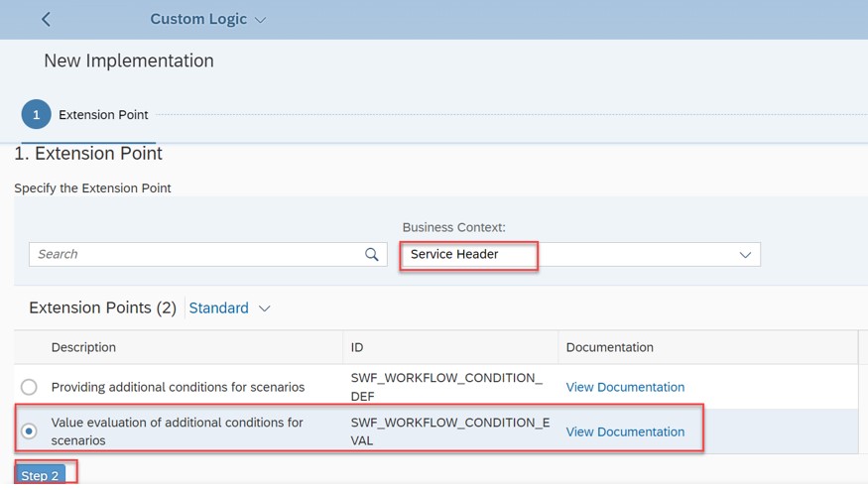Open View Documentation for SWF_WORKFLOW_CONDITION_EVAL

pos(625,431)
